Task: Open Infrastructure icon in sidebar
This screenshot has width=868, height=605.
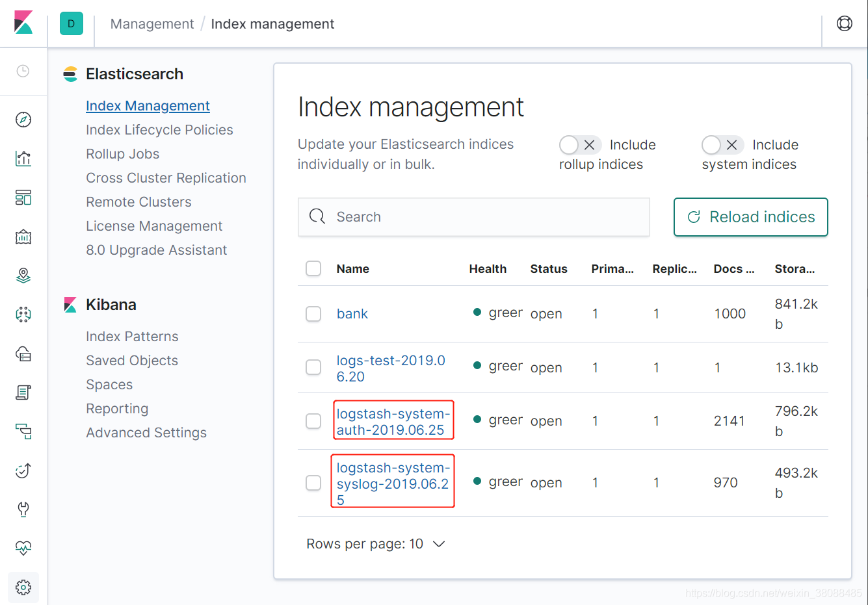Action: [23, 354]
